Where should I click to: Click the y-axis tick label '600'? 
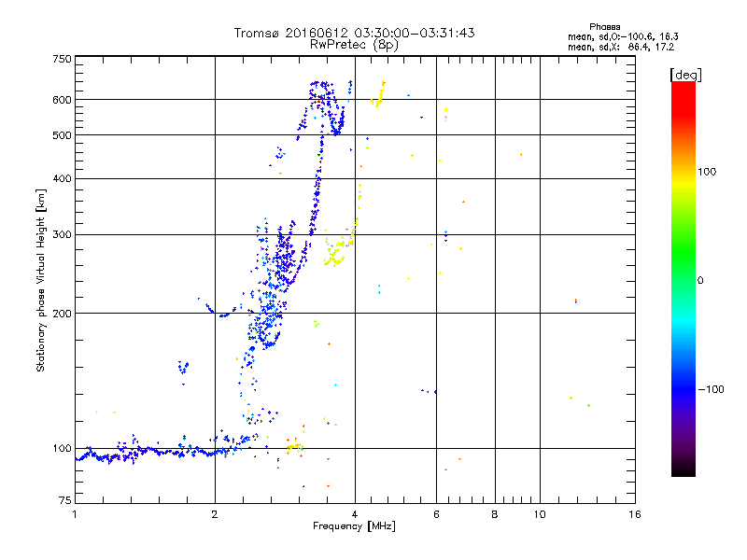[x=62, y=100]
